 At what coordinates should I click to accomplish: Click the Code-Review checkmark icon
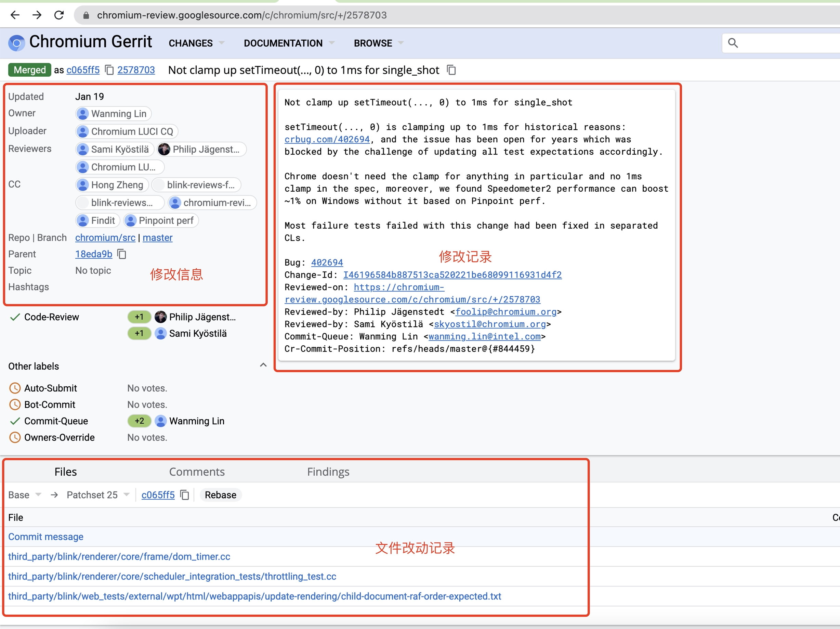pyautogui.click(x=15, y=317)
